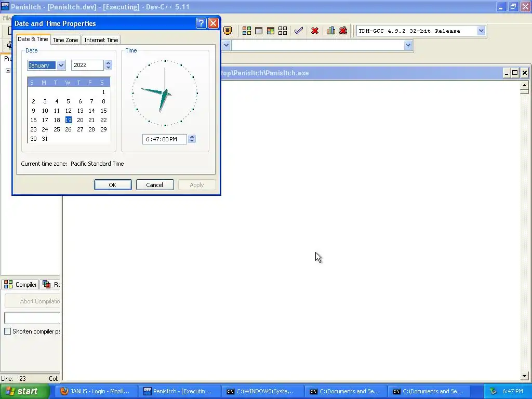Click Cancel in Date and Time Properties

point(155,185)
